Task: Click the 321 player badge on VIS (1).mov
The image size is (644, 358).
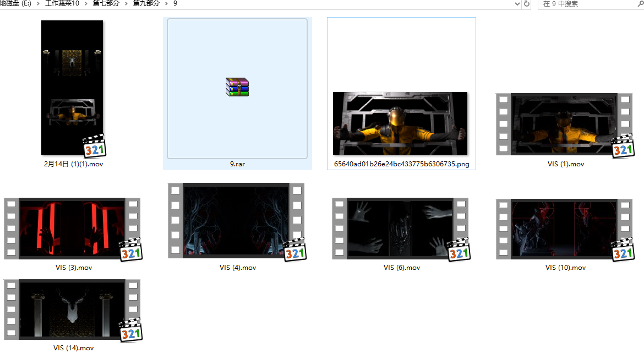Action: [x=623, y=146]
